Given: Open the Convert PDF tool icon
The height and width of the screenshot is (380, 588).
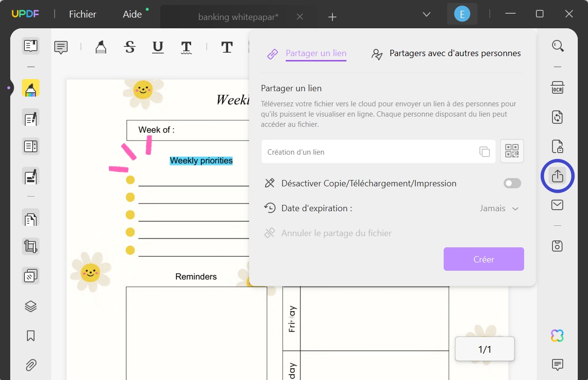Looking at the screenshot, I should (x=557, y=117).
